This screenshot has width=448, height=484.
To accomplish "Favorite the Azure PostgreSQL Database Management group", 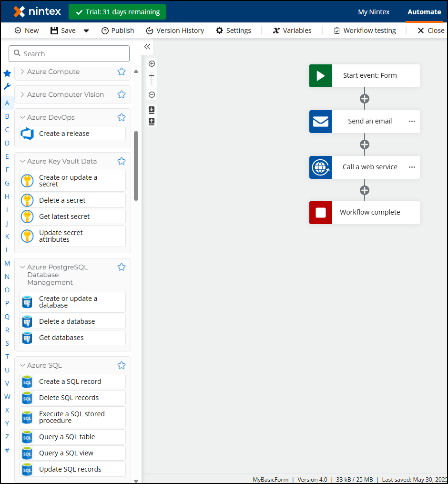I will pyautogui.click(x=122, y=267).
